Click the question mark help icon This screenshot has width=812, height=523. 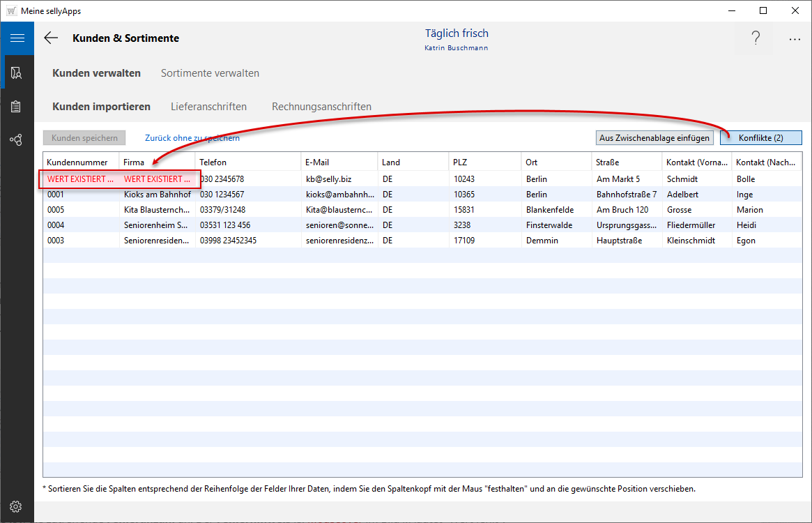(x=756, y=39)
